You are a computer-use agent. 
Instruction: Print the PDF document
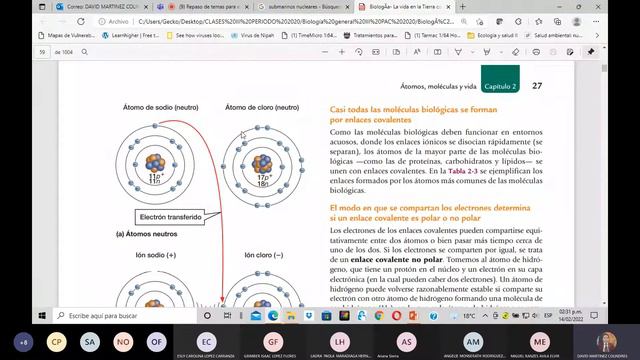pyautogui.click(x=536, y=52)
